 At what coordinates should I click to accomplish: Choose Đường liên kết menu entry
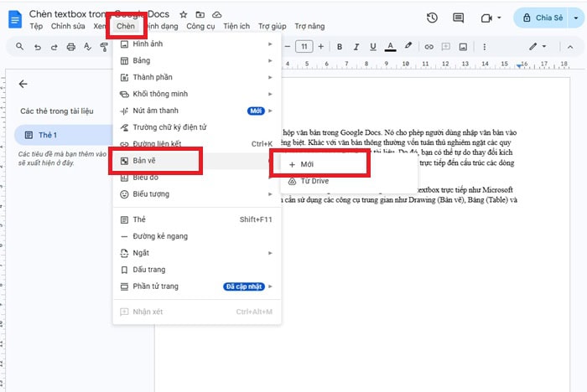[x=197, y=144]
